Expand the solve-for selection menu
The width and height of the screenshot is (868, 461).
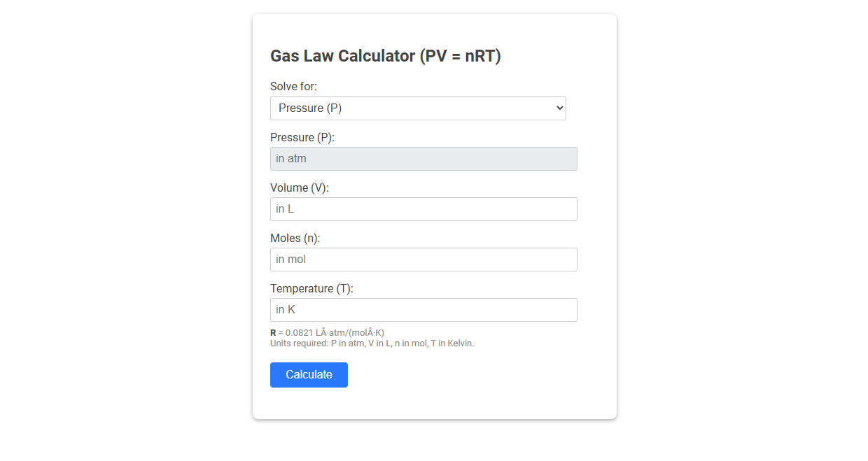pyautogui.click(x=418, y=108)
